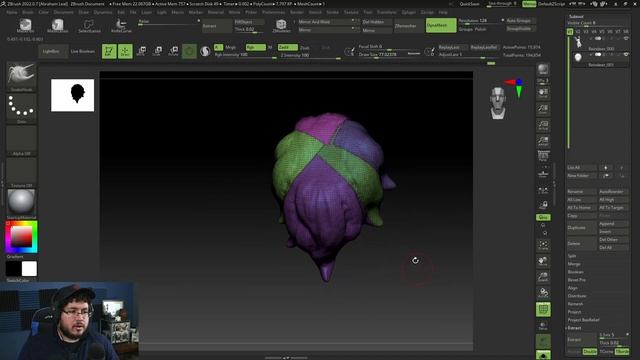The width and height of the screenshot is (640, 360).
Task: Click the Frame icon on right shelf
Action: pyautogui.click(x=543, y=245)
